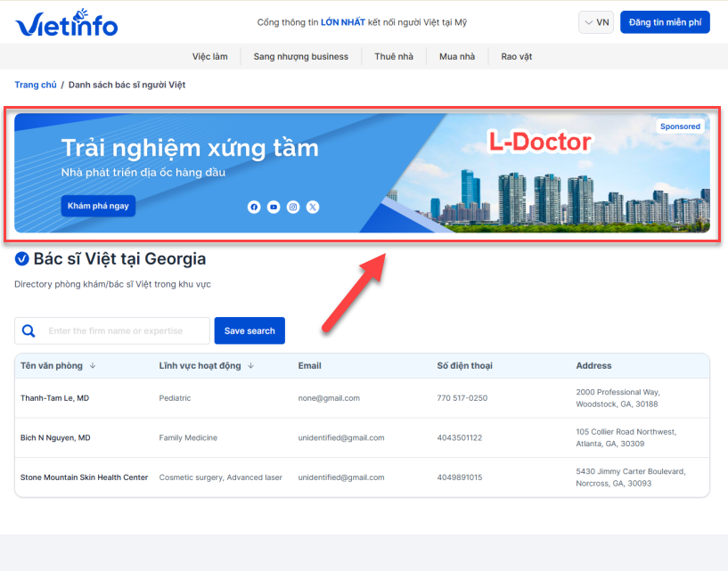Click the L-Doctor banner image
This screenshot has height=571, width=728.
[x=362, y=173]
